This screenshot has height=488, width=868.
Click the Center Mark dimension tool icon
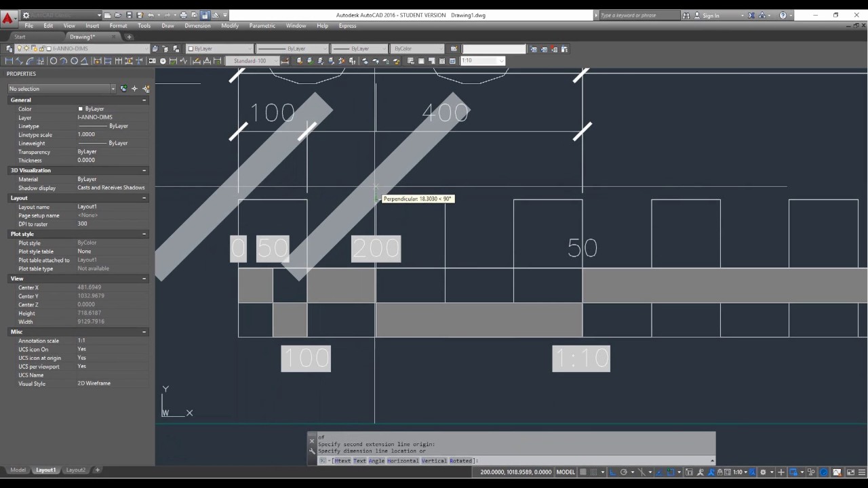point(163,61)
